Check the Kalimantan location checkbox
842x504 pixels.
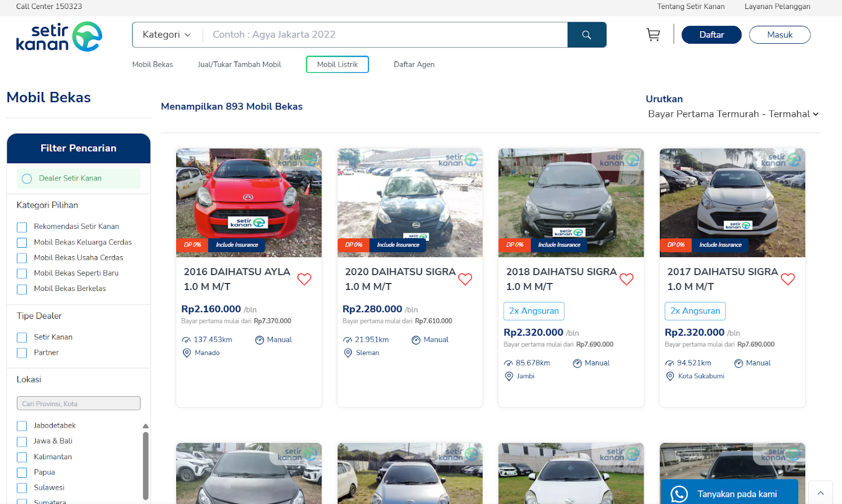22,457
